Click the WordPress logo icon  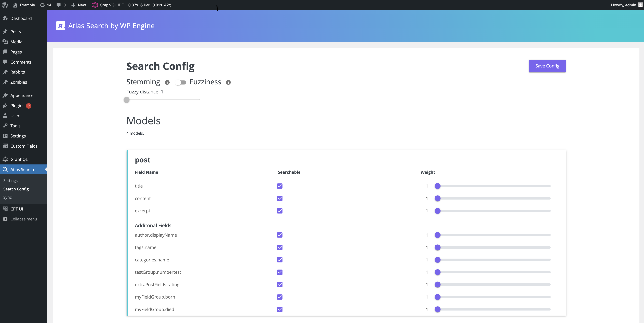5,5
